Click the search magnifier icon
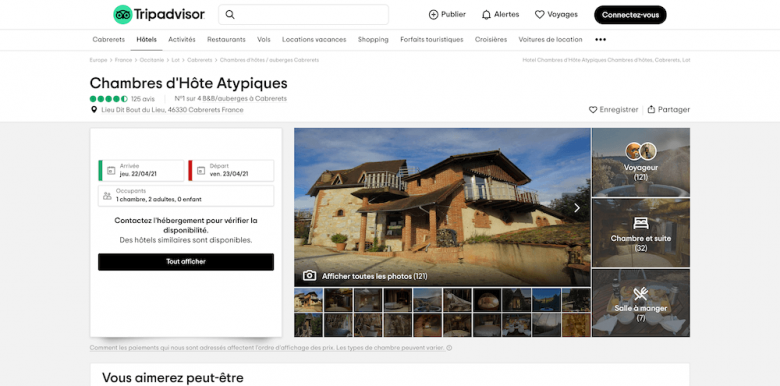The height and width of the screenshot is (386, 780). click(230, 14)
